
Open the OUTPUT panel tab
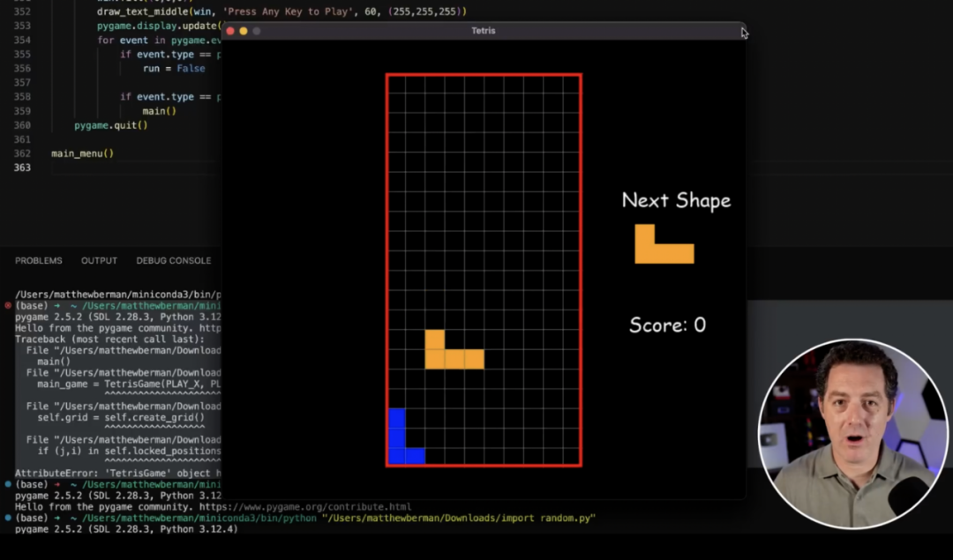pyautogui.click(x=99, y=261)
